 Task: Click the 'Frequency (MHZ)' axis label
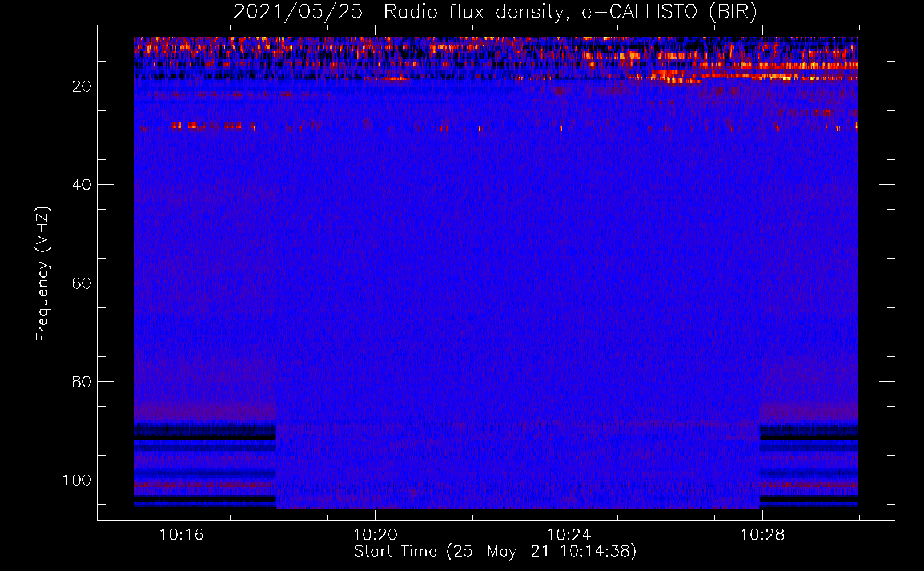[x=43, y=274]
